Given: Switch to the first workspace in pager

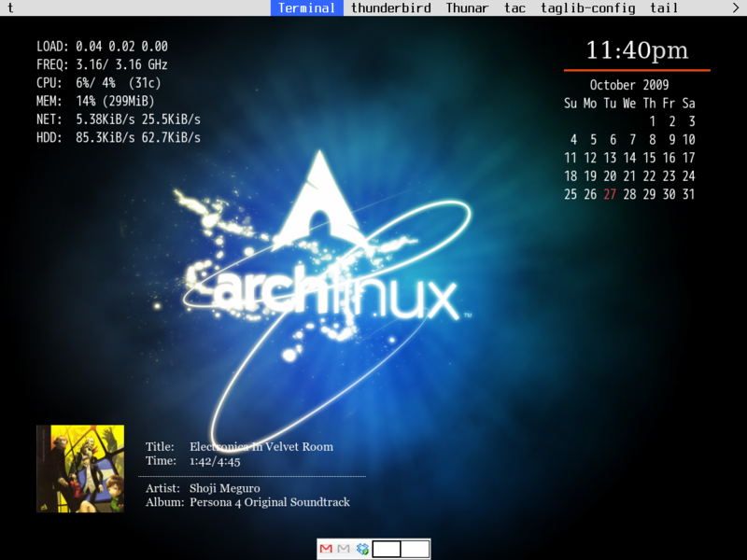Looking at the screenshot, I should 387,549.
